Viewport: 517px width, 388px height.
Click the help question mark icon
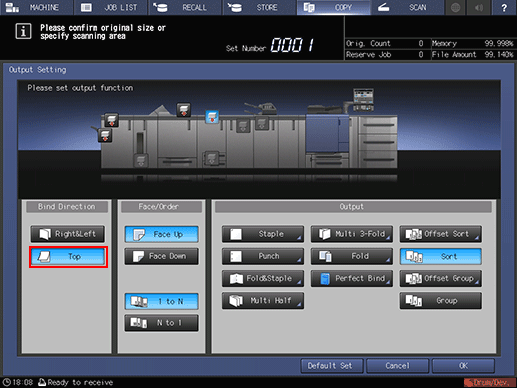coord(504,8)
